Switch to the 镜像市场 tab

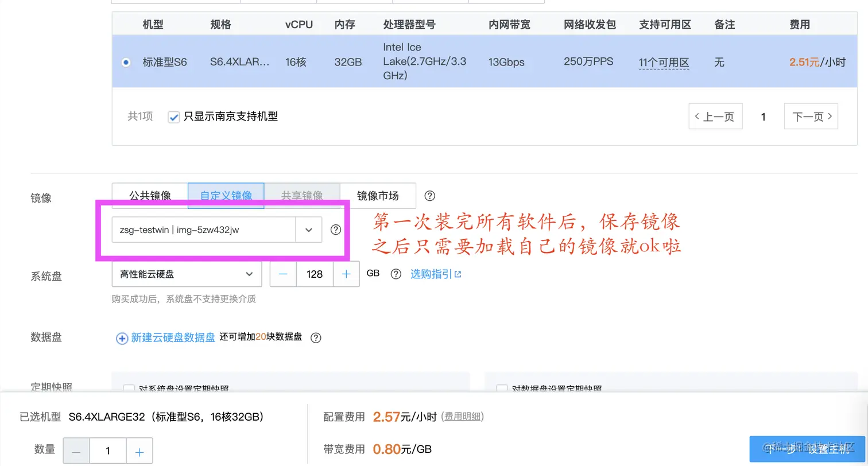pyautogui.click(x=378, y=195)
